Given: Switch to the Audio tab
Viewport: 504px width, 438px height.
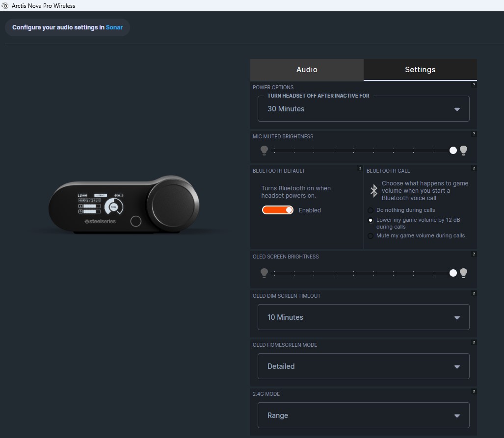Looking at the screenshot, I should [307, 70].
